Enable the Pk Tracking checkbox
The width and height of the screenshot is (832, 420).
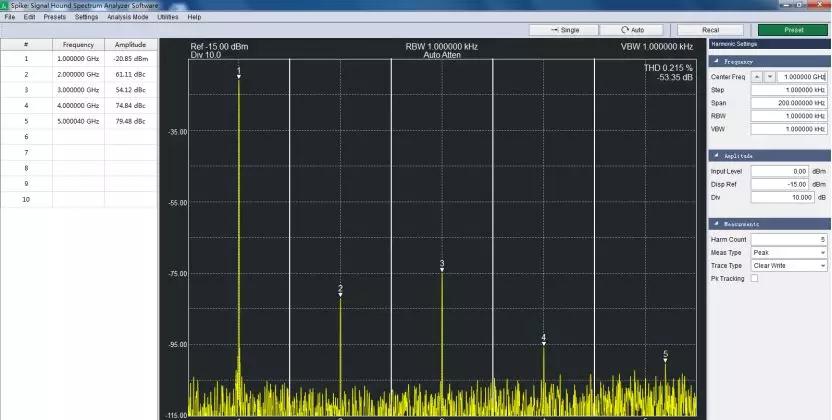coord(755,279)
